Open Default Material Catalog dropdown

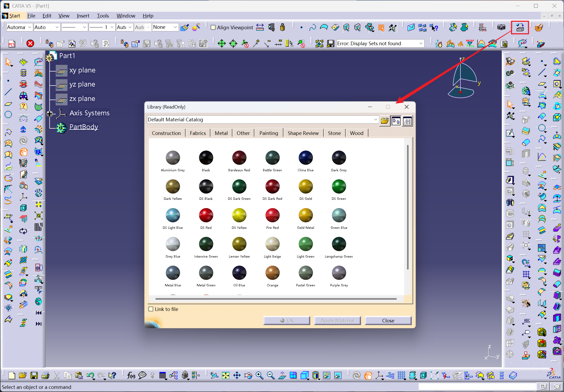point(376,120)
